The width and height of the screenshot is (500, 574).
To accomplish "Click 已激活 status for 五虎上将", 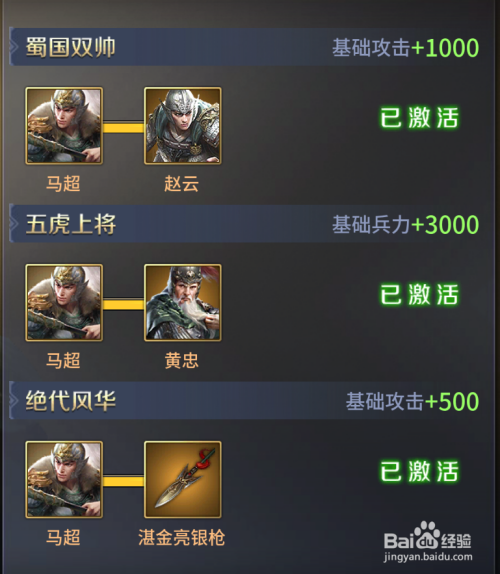I will pyautogui.click(x=419, y=294).
